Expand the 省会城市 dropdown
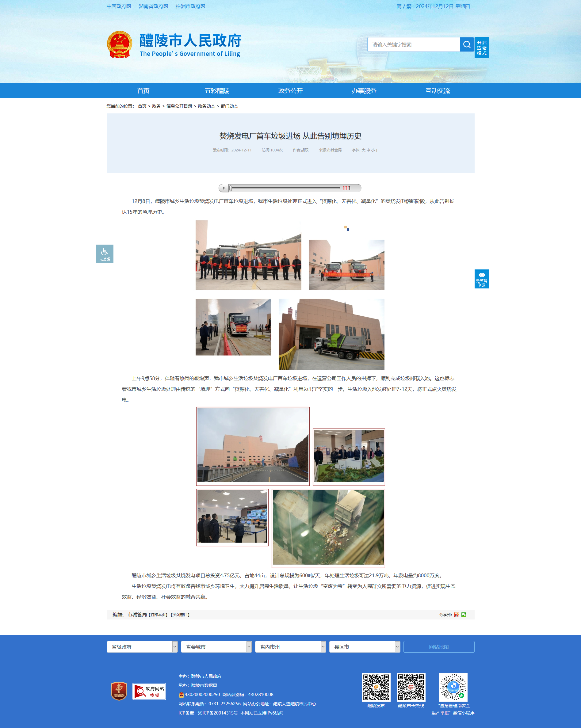This screenshot has width=581, height=728. [x=216, y=647]
